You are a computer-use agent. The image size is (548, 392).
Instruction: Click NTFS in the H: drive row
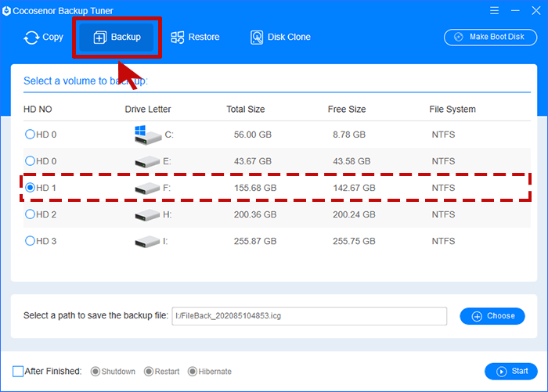click(444, 214)
